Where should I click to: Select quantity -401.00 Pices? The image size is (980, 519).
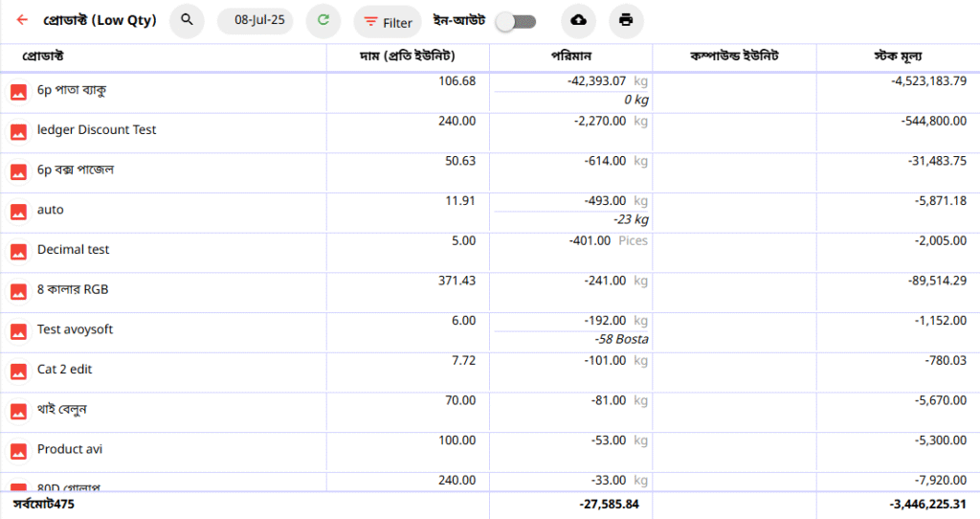608,240
